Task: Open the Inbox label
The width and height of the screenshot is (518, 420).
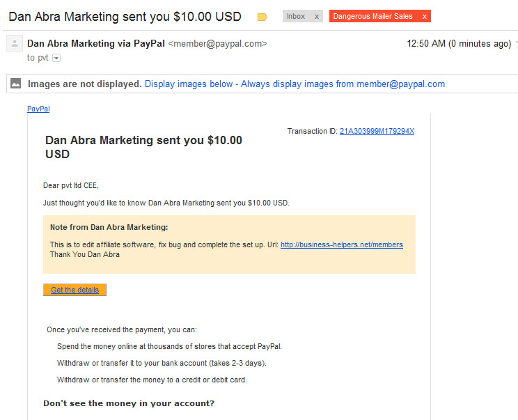Action: click(x=296, y=16)
